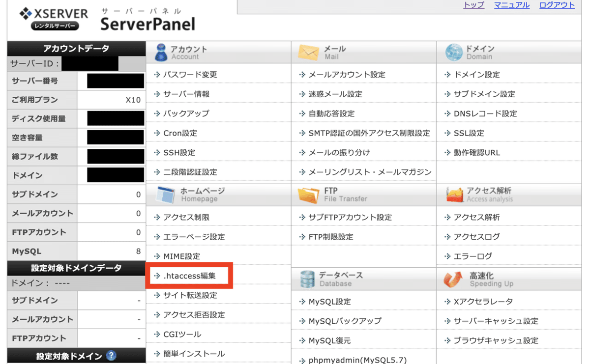The width and height of the screenshot is (590, 364).
Task: Click the Speeding Up arrow icon
Action: (453, 279)
